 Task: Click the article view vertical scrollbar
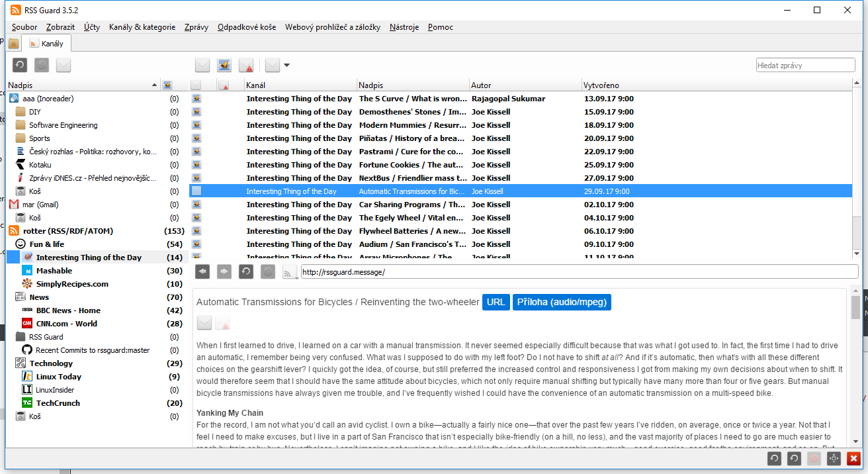(x=855, y=308)
